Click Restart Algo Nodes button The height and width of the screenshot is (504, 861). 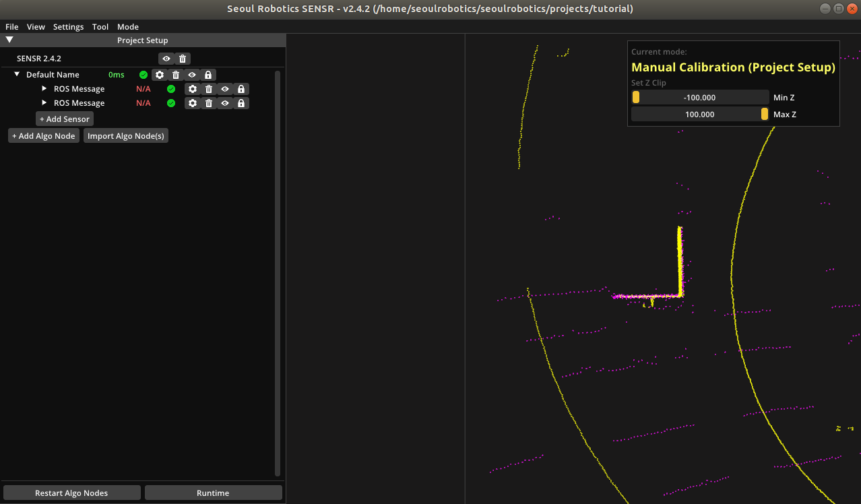[x=71, y=493]
